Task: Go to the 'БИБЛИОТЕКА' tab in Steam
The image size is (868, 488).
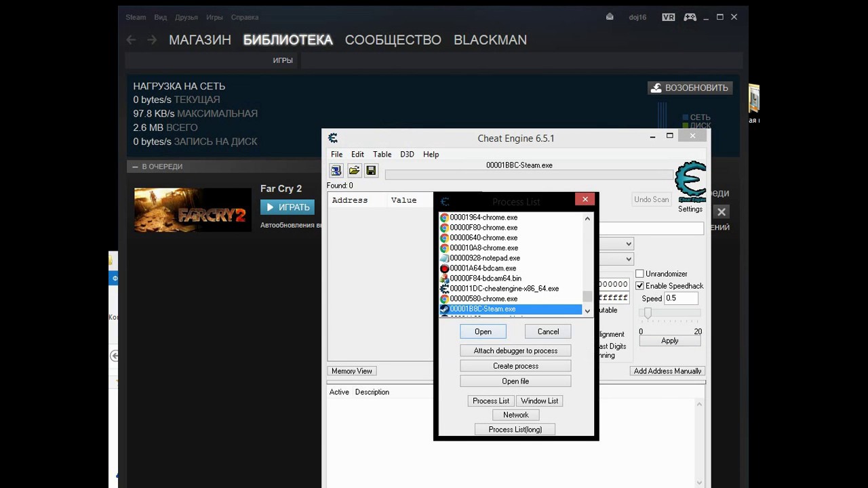Action: (288, 40)
